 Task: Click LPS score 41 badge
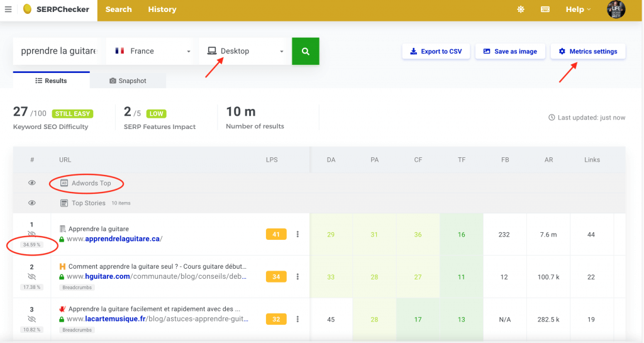pos(276,234)
